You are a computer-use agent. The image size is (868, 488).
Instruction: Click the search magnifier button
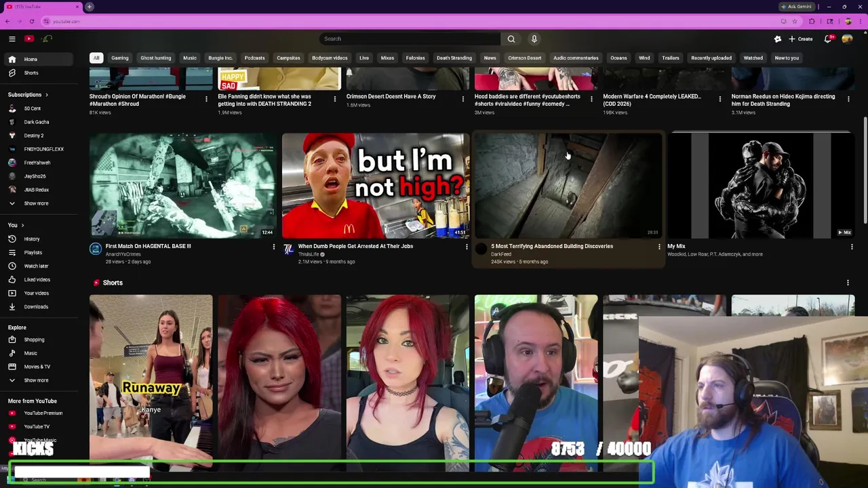click(x=511, y=39)
